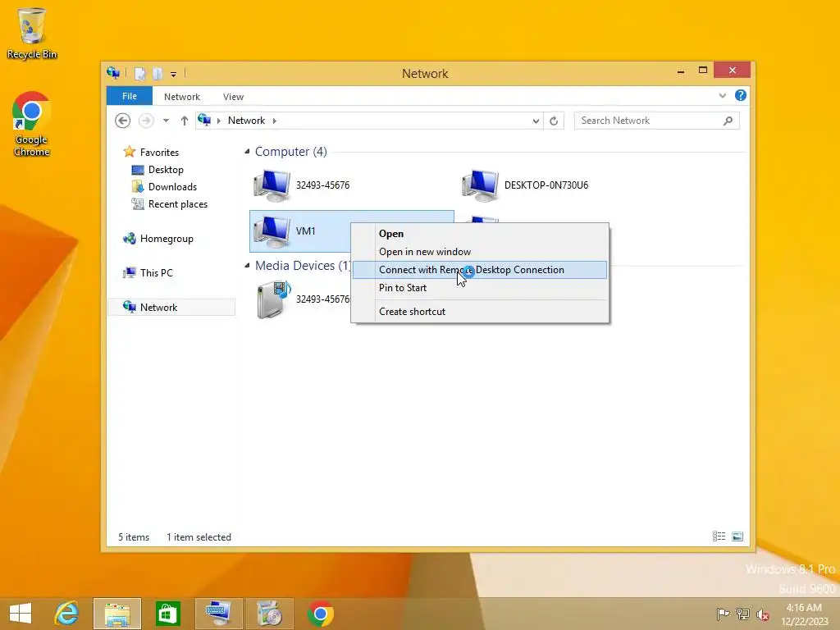Open the Recycle Bin desktop icon
This screenshot has width=840, height=630.
(x=32, y=33)
